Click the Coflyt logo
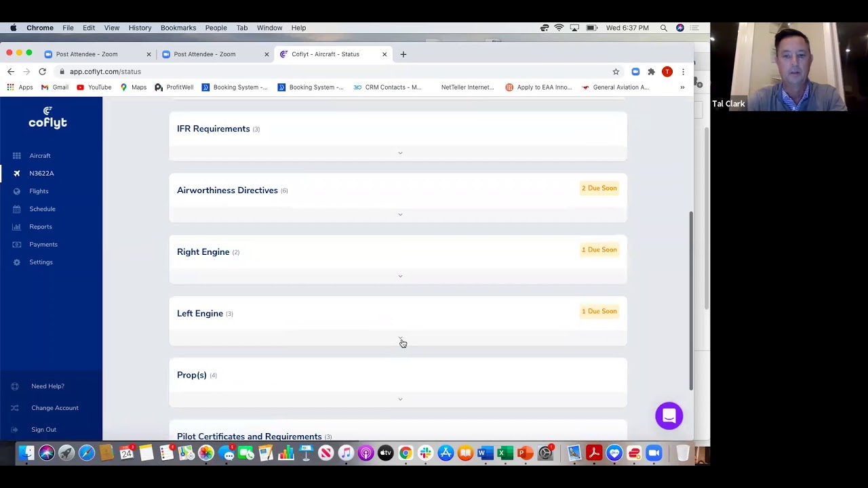 47,118
